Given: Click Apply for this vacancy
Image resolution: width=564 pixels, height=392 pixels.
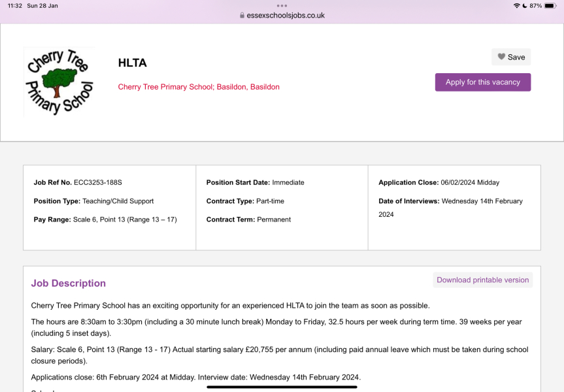Looking at the screenshot, I should [x=482, y=82].
